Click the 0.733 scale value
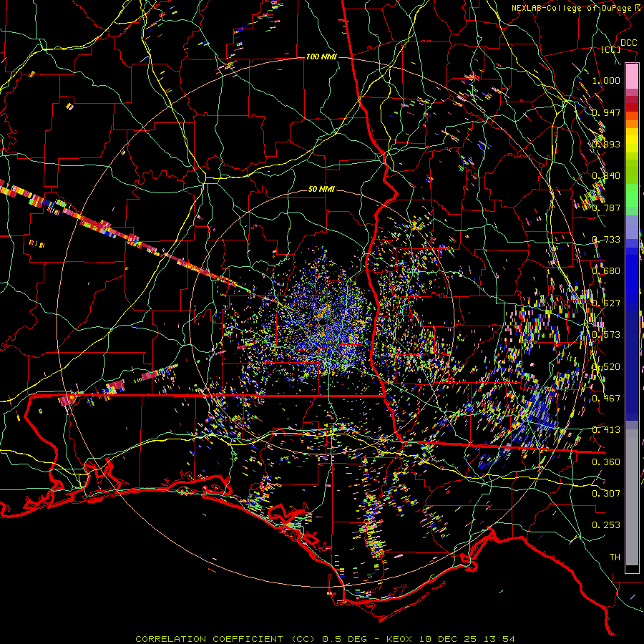644x644 pixels. click(606, 240)
